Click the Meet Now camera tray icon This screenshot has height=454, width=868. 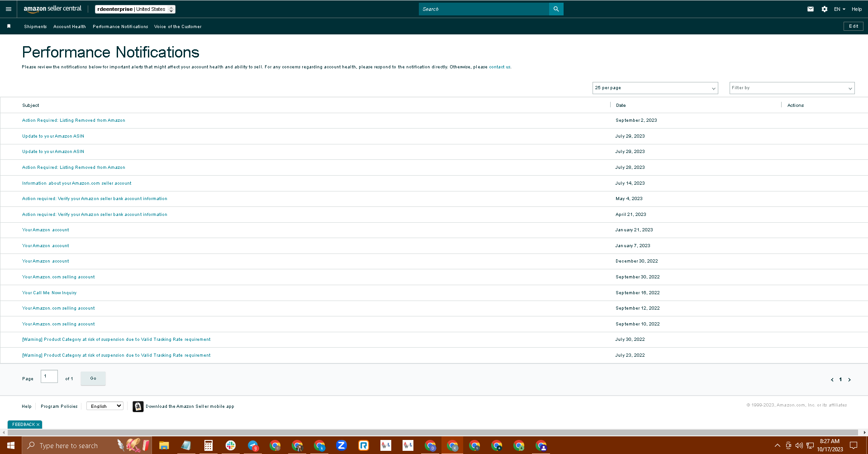[788, 445]
